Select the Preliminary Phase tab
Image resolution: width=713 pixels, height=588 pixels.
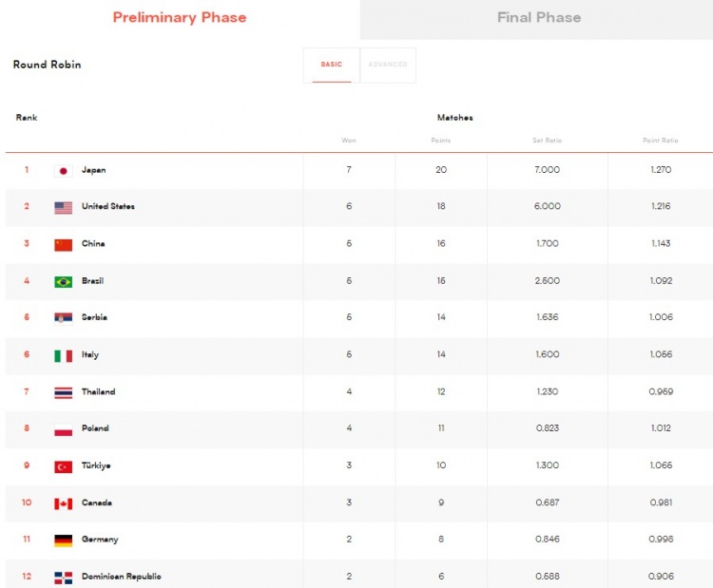180,18
